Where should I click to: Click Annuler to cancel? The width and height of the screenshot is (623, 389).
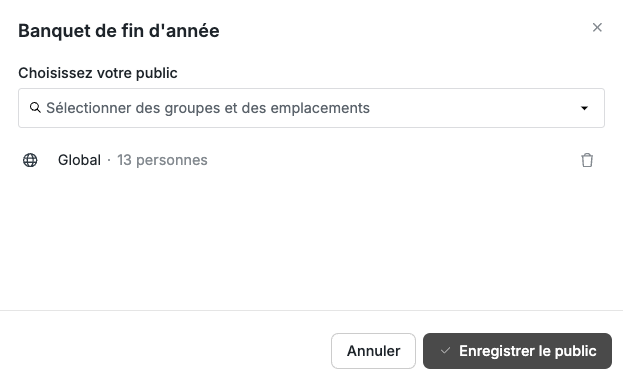coord(373,351)
